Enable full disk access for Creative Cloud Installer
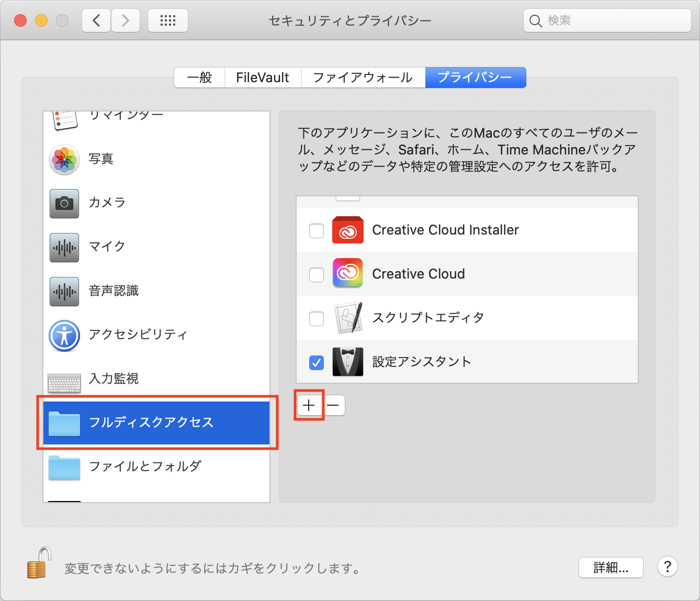The image size is (700, 601). (316, 230)
